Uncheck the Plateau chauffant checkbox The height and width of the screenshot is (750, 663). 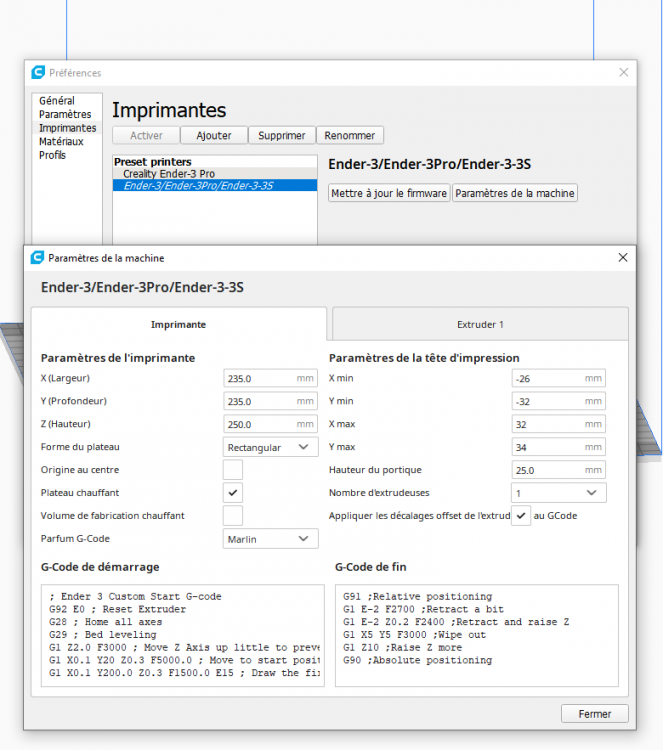pos(233,493)
